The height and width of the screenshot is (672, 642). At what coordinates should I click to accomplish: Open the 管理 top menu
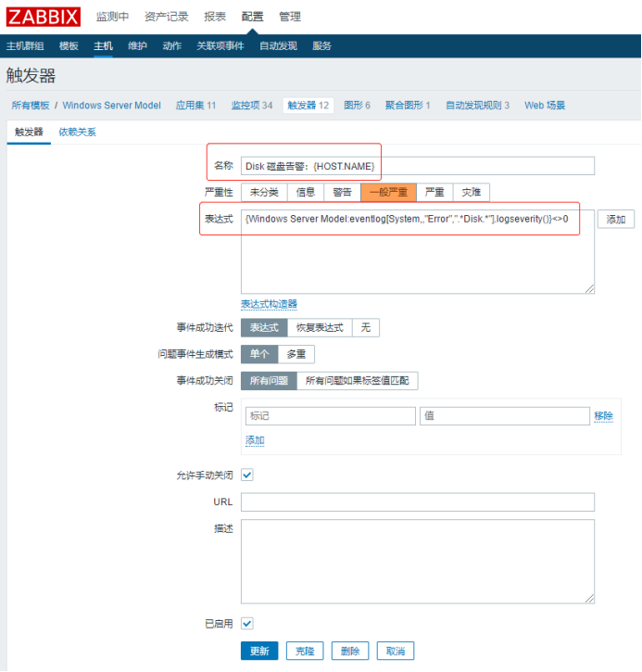290,17
